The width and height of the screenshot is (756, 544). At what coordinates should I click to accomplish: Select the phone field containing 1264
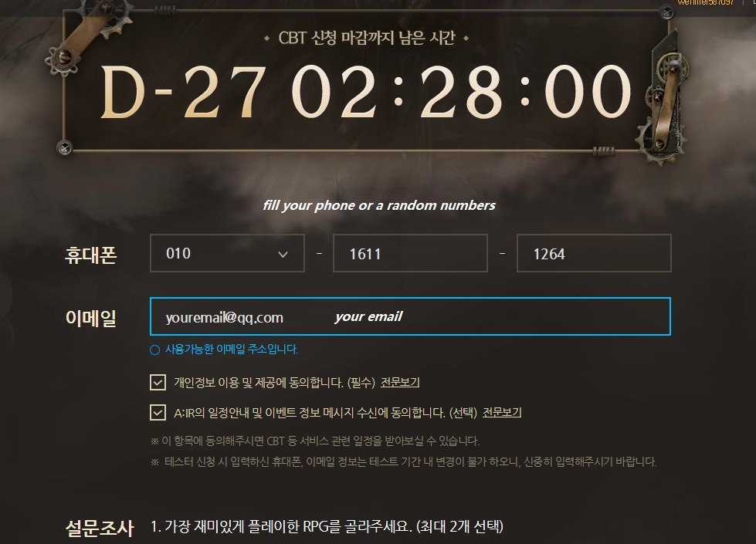tap(594, 253)
